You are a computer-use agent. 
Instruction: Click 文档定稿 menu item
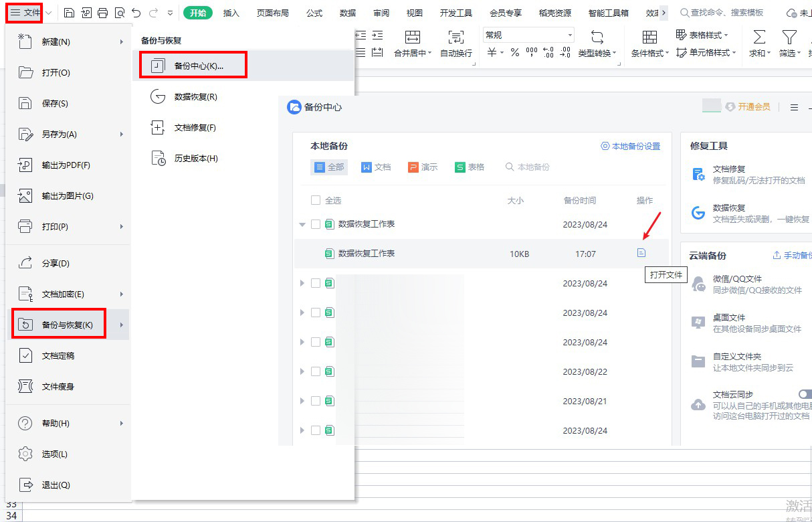(68, 355)
